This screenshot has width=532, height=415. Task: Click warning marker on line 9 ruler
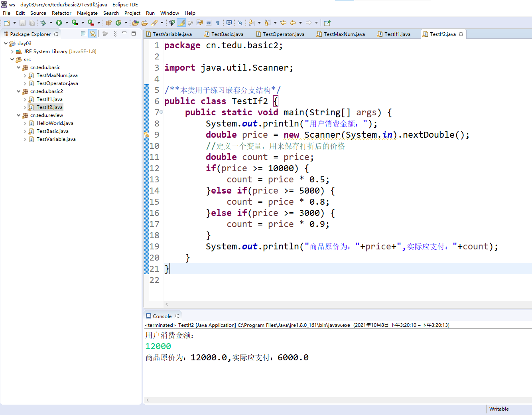coord(146,134)
